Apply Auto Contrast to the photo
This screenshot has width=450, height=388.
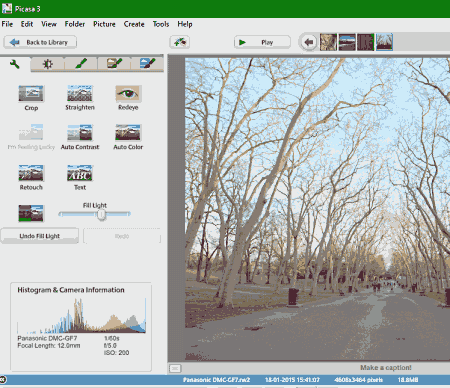80,133
